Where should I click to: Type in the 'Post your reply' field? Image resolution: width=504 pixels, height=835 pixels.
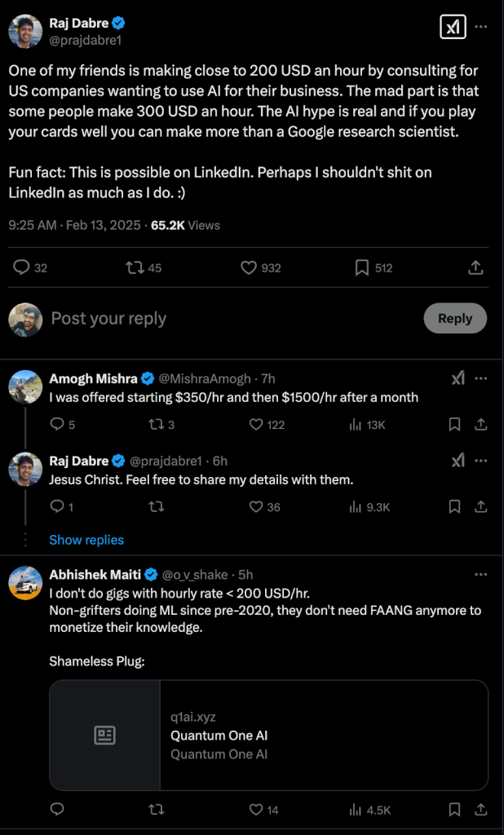click(x=228, y=319)
